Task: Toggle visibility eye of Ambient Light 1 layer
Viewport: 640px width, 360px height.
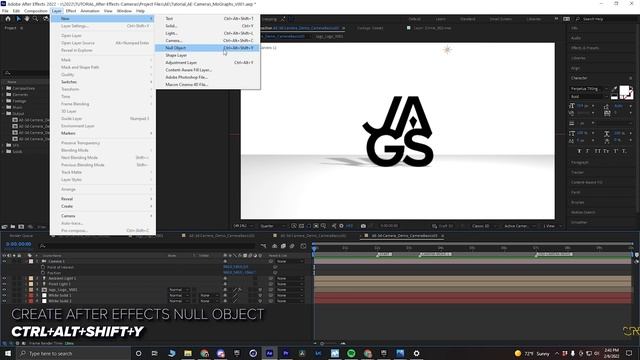Action: [4, 278]
